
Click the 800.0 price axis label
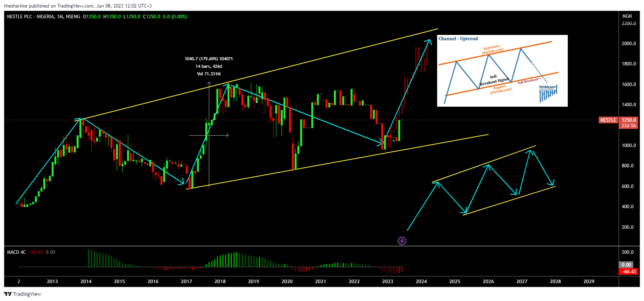pyautogui.click(x=627, y=166)
